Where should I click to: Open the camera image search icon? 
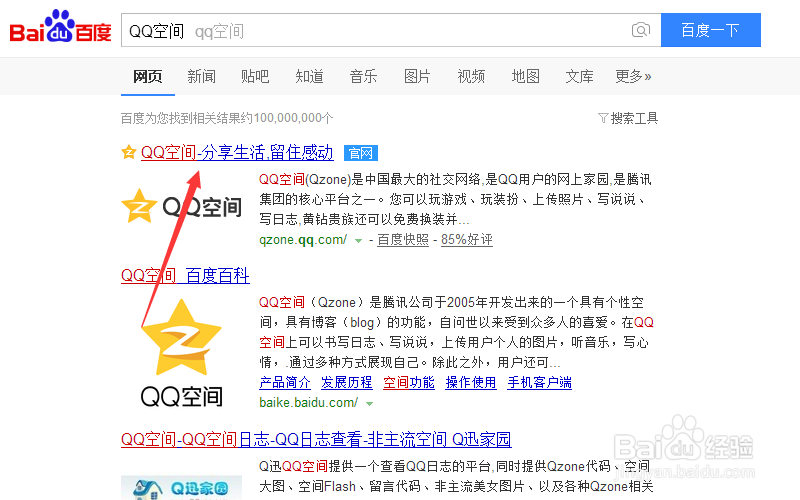click(x=641, y=30)
